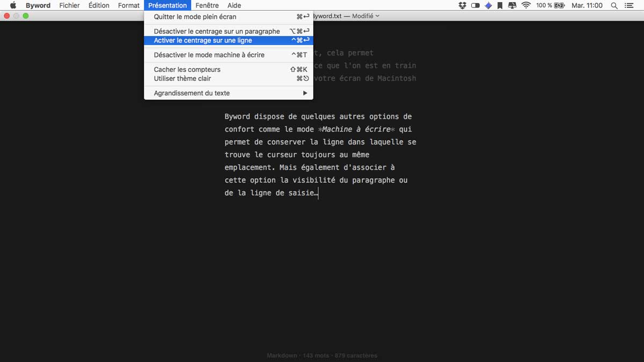Open the Apple menu
This screenshot has width=644, height=362.
click(13, 5)
